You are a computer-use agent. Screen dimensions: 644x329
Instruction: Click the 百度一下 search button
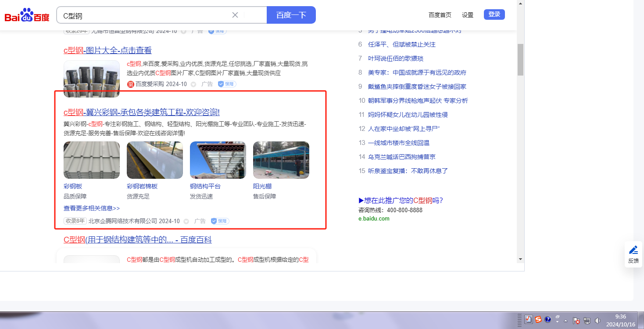point(291,15)
